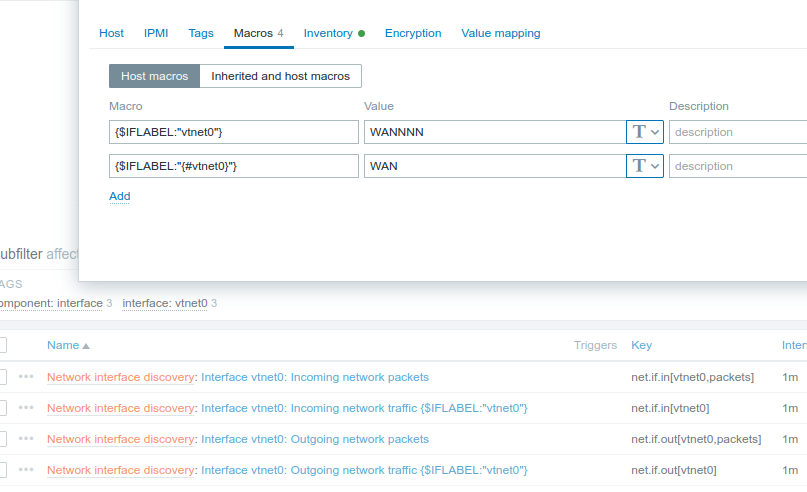Open value type dropdown for WAN macro
This screenshot has height=492, width=807.
pyautogui.click(x=645, y=166)
